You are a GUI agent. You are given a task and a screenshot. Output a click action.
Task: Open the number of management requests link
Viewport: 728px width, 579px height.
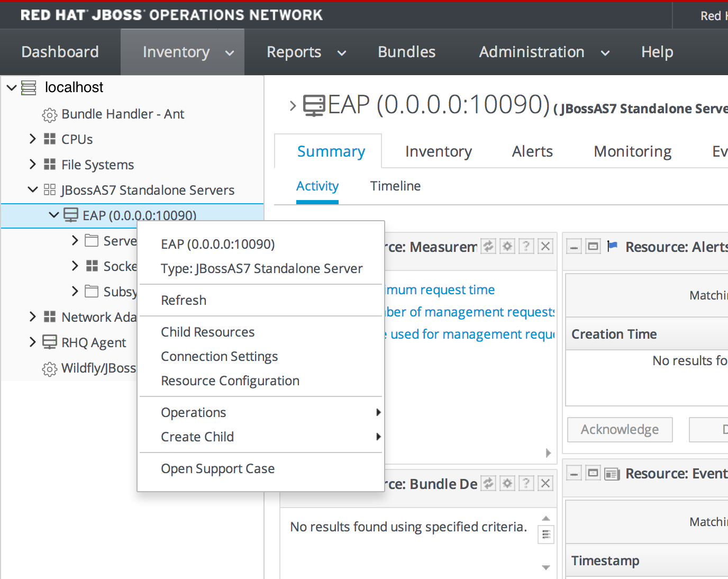click(x=470, y=312)
